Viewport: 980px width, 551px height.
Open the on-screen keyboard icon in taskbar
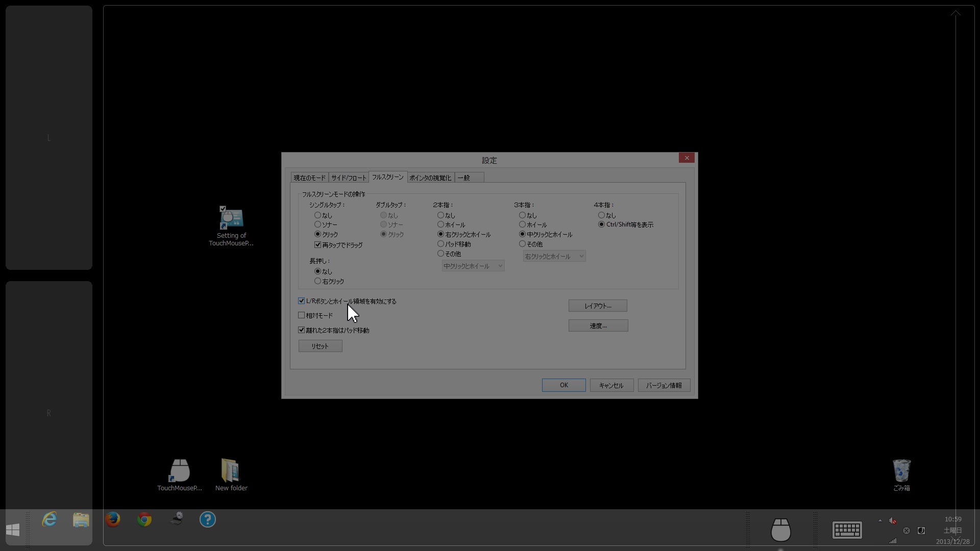(x=847, y=530)
